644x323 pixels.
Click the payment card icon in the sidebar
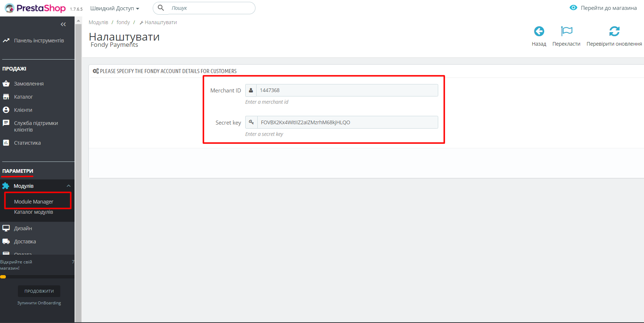point(6,253)
